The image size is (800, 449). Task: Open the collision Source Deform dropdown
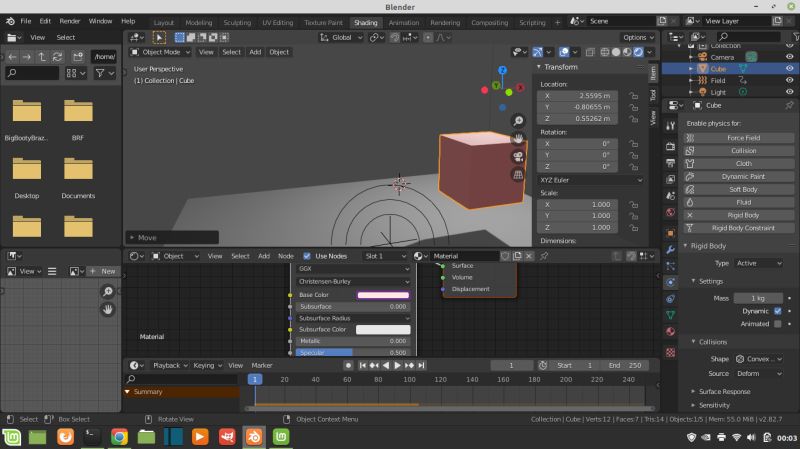tap(758, 373)
